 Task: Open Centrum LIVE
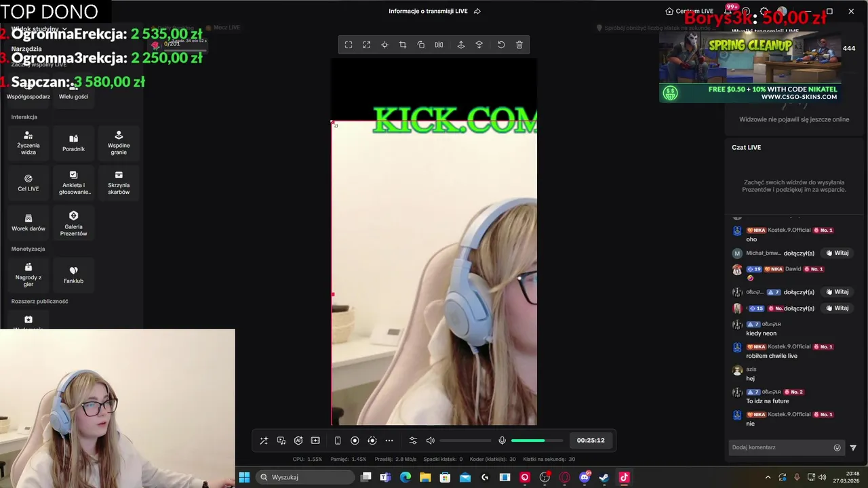690,11
